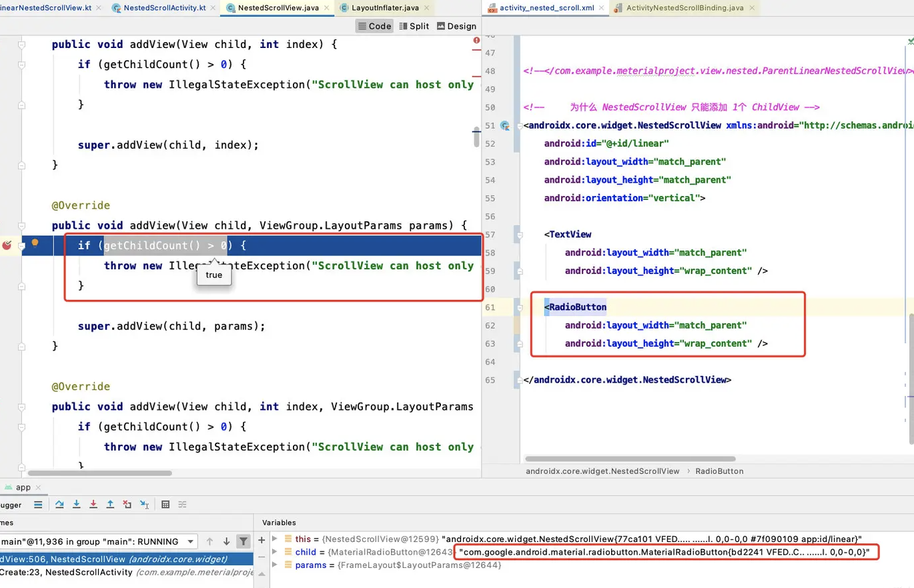Collapse the RadioButton tag fold marker
This screenshot has width=914, height=588.
pyautogui.click(x=520, y=307)
